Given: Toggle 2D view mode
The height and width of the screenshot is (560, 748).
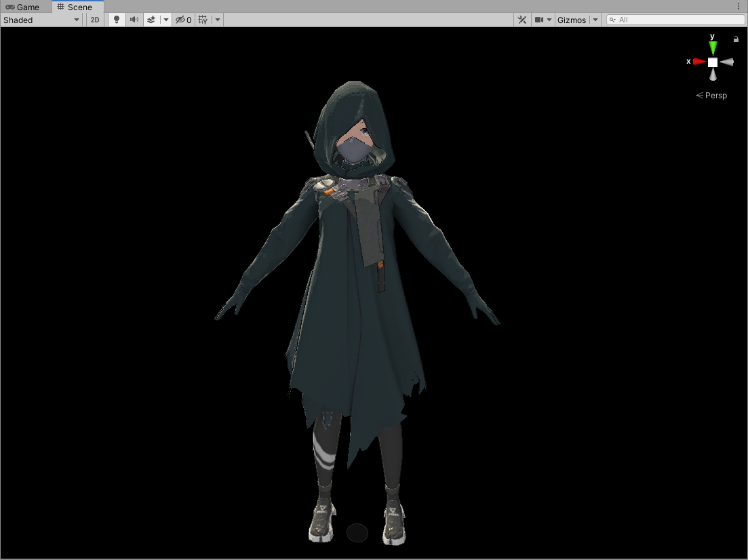Looking at the screenshot, I should click(95, 20).
